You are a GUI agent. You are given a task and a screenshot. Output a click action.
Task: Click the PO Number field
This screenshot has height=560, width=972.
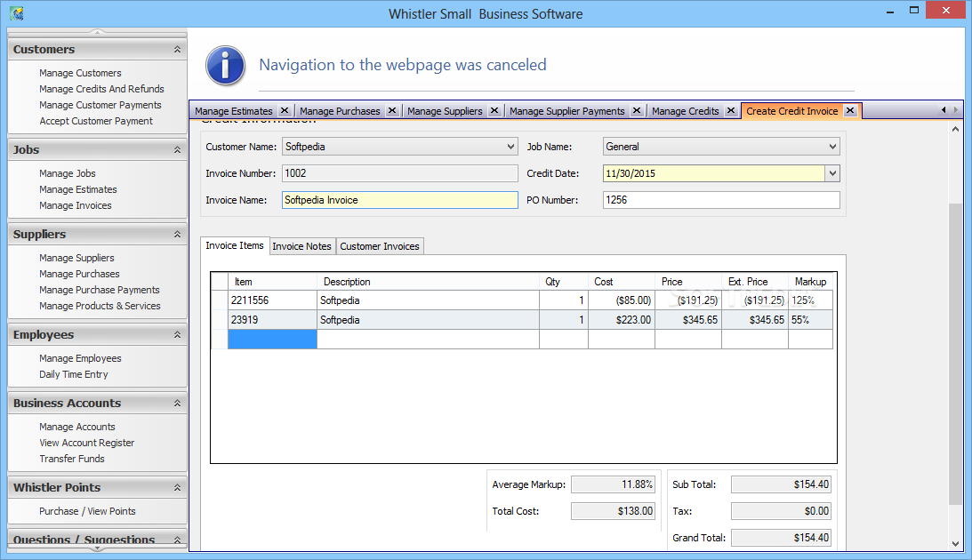(721, 200)
